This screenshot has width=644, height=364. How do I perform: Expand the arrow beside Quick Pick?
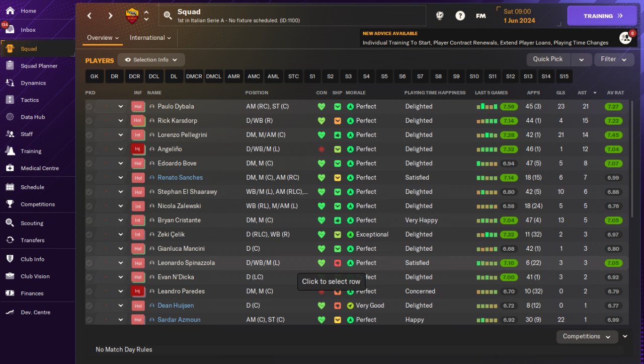click(581, 59)
